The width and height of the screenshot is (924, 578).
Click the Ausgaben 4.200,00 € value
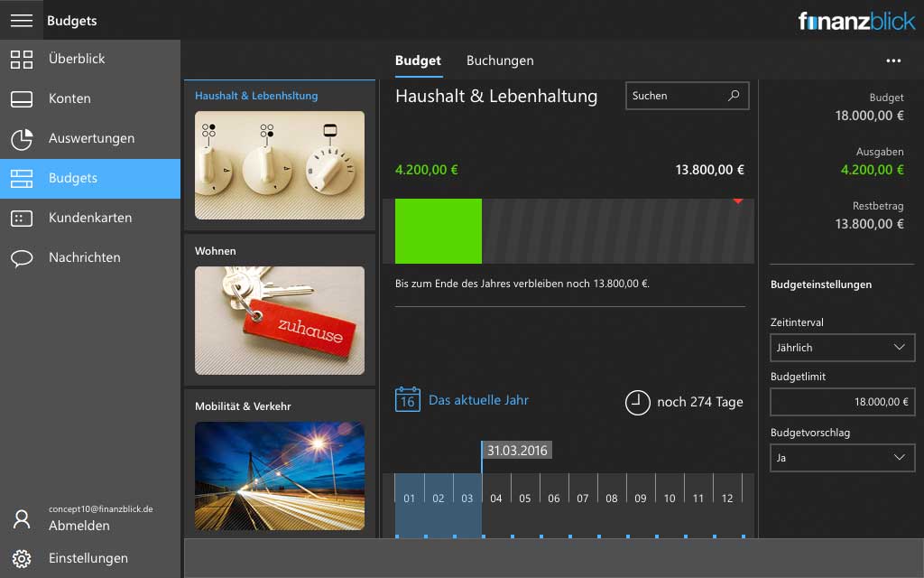pos(873,170)
